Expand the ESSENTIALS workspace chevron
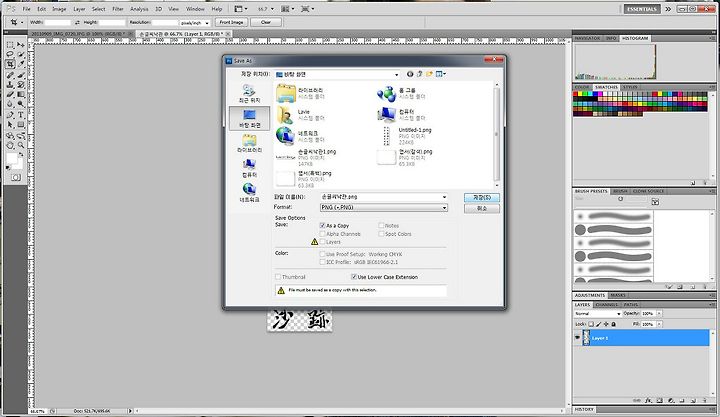720x417 pixels. pyautogui.click(x=668, y=9)
